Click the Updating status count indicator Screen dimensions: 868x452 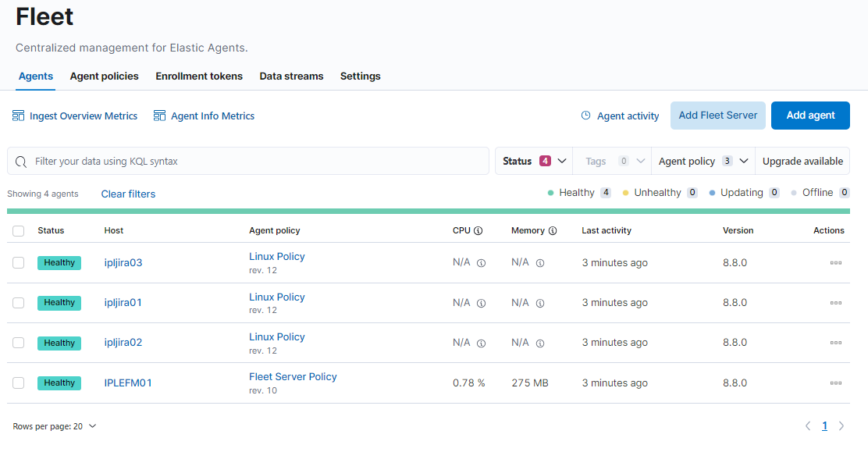744,193
